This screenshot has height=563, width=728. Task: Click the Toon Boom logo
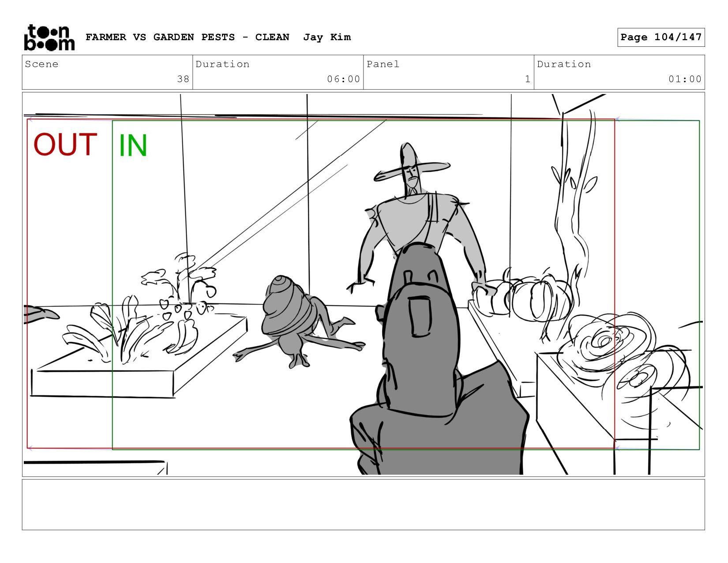pos(49,38)
